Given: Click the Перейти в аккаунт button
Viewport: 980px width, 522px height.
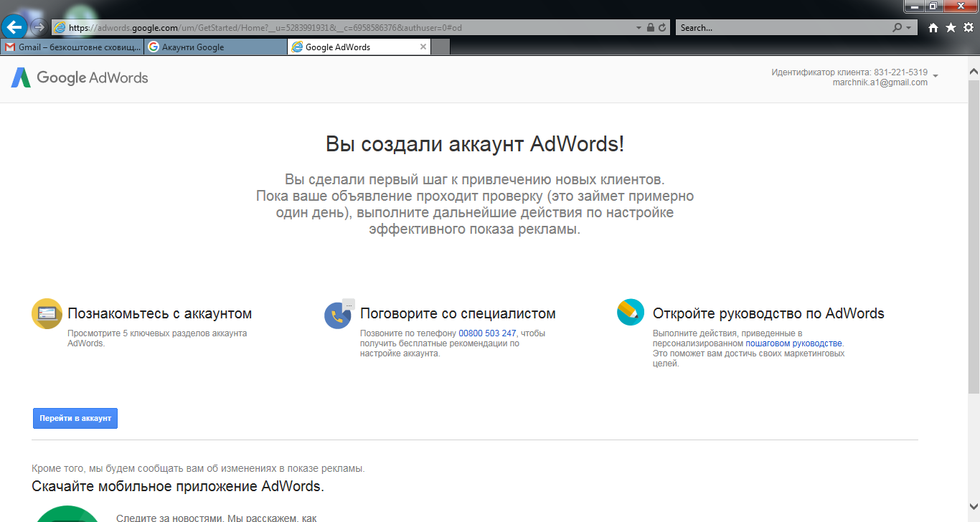Looking at the screenshot, I should click(75, 418).
